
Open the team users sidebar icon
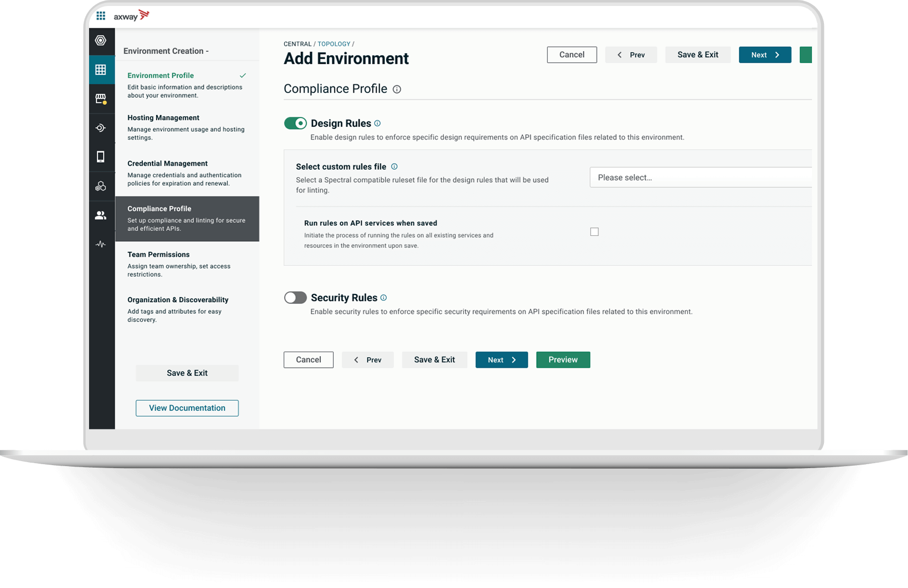[101, 215]
